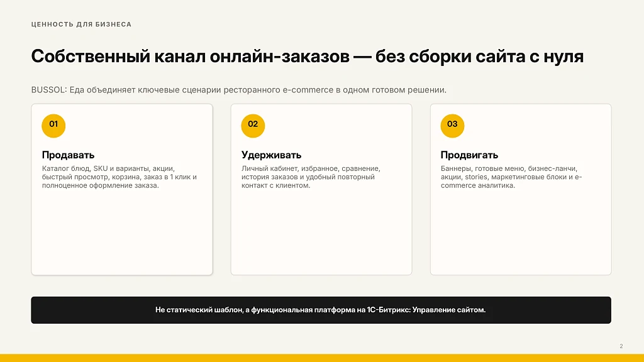The image size is (644, 362).
Task: Click the subtitle starting with 'BUSSOL: Еда объединяет'
Action: [x=238, y=90]
